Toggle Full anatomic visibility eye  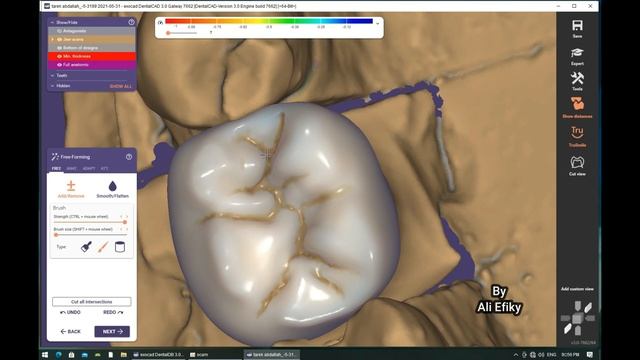59,65
